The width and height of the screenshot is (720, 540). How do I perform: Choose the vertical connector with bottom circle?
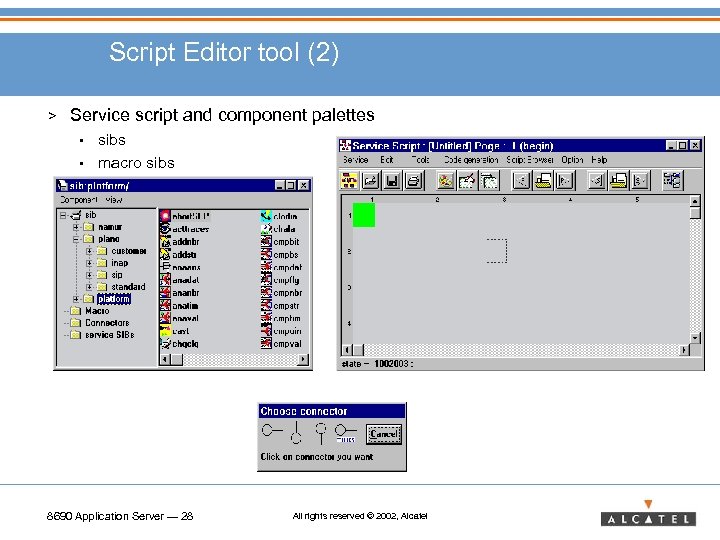(296, 433)
